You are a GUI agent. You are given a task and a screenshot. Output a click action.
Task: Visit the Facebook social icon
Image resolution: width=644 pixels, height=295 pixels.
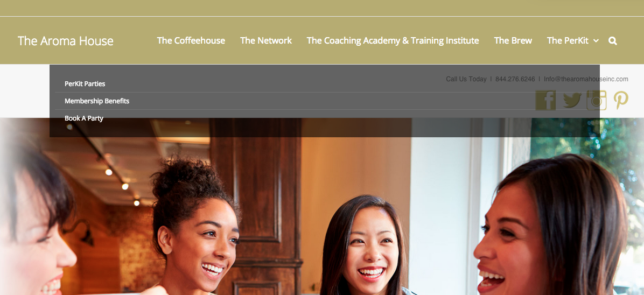click(545, 100)
